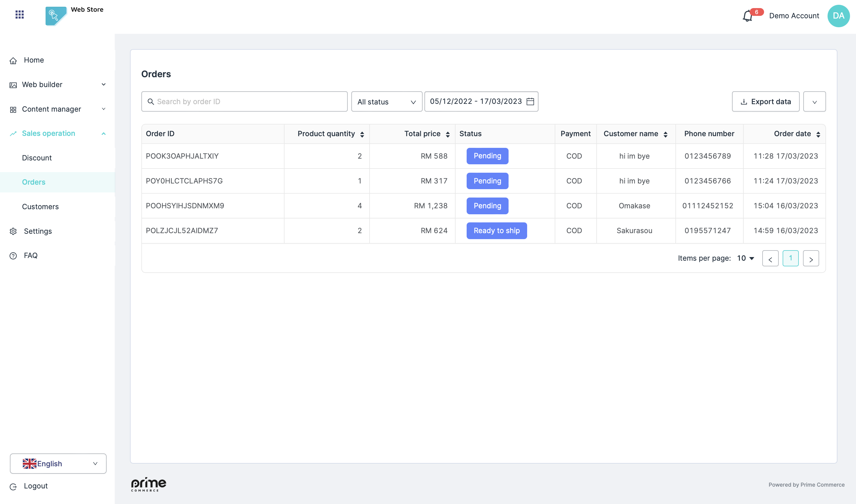Click the notification bell icon
The height and width of the screenshot is (504, 856).
point(747,16)
